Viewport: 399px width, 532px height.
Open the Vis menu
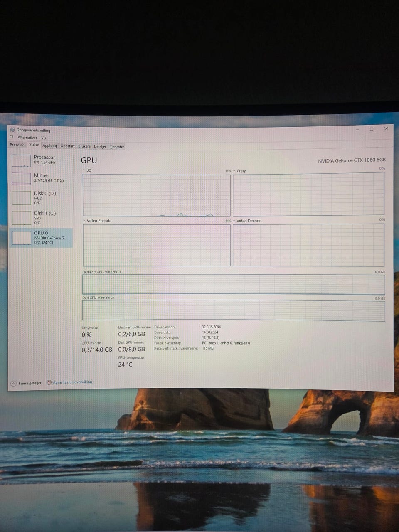tap(44, 138)
